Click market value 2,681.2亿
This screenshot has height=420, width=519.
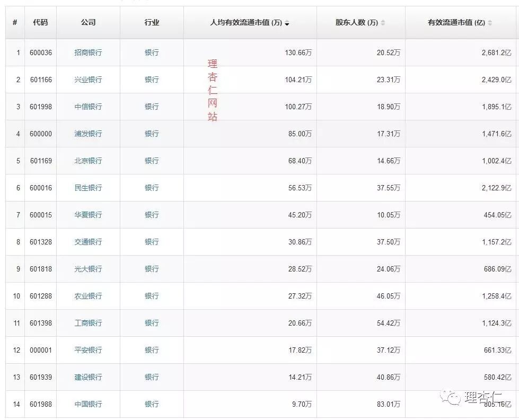coord(497,52)
